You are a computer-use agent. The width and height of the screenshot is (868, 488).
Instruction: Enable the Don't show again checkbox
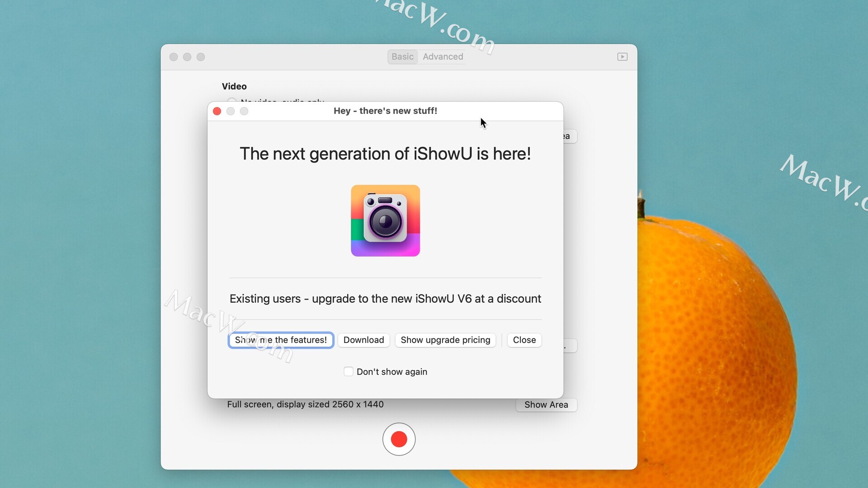348,371
